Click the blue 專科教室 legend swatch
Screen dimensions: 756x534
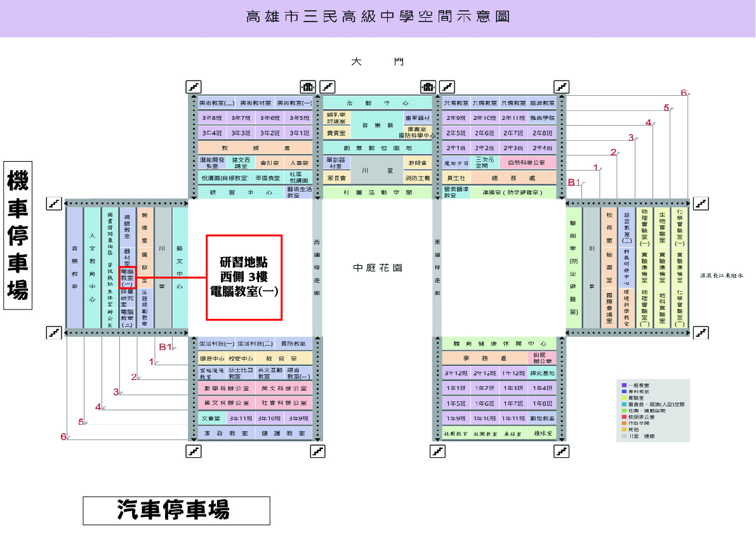coord(624,391)
